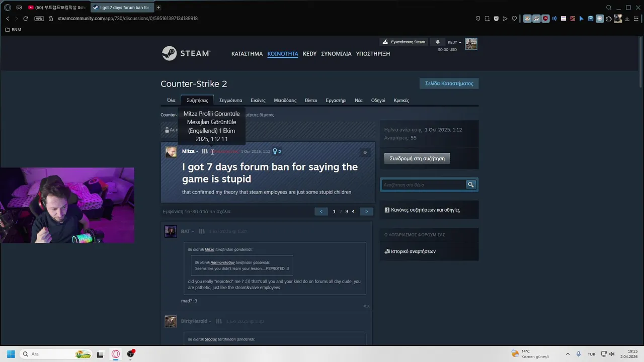Select the Κριτικές reviews tab
644x362 pixels.
[x=401, y=101]
